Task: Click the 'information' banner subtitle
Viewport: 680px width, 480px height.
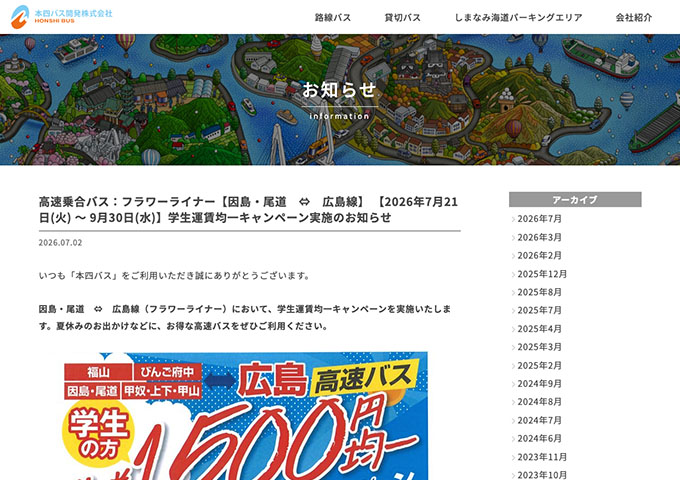Action: [340, 116]
